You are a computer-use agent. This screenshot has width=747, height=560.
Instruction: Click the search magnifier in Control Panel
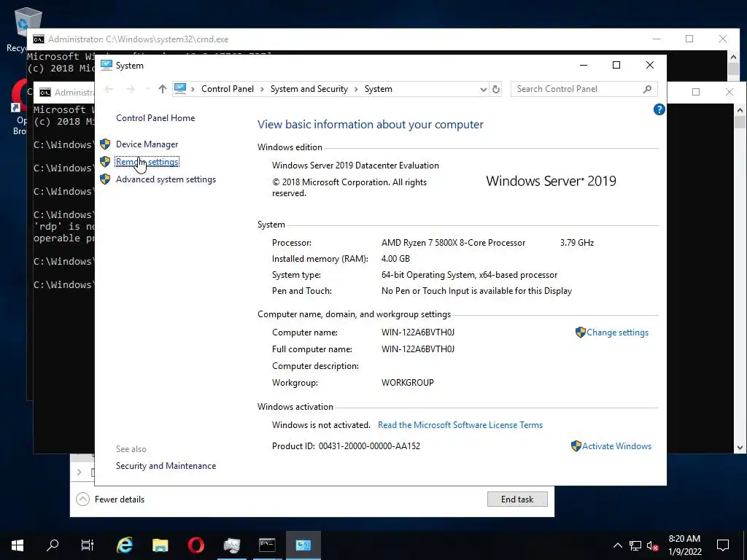click(647, 89)
